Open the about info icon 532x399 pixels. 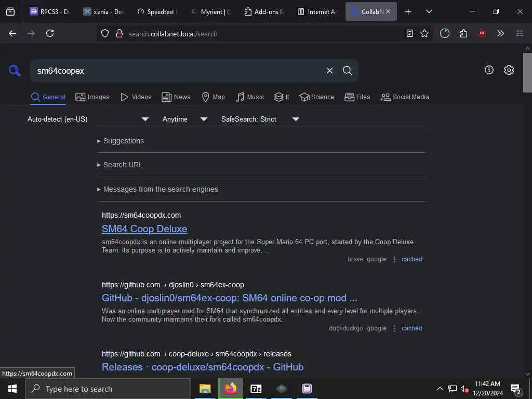488,70
